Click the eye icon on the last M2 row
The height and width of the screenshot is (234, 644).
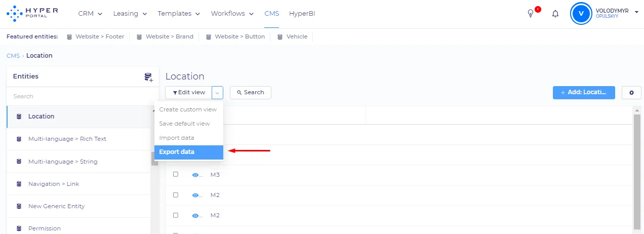coord(195,215)
